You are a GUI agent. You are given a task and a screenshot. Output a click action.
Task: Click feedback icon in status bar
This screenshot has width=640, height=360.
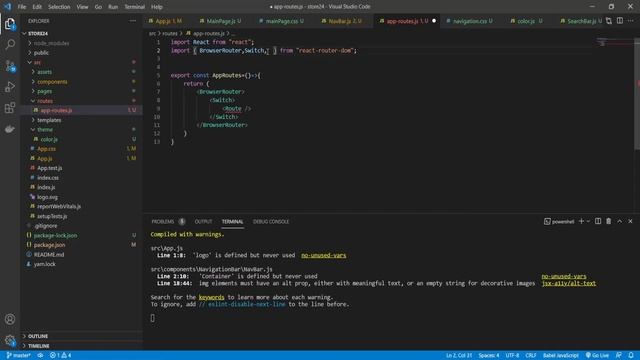point(619,356)
